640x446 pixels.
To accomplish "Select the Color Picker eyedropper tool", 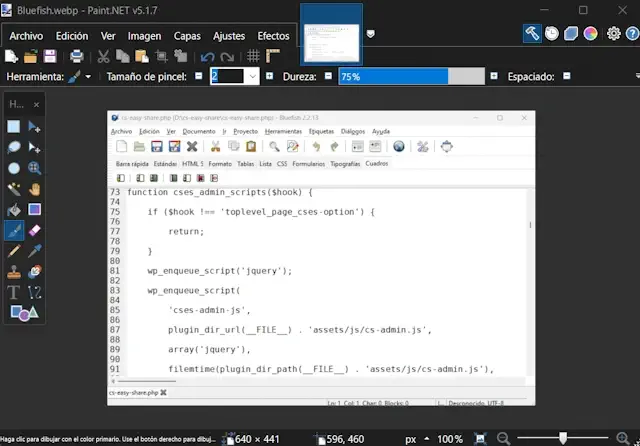I will point(34,251).
